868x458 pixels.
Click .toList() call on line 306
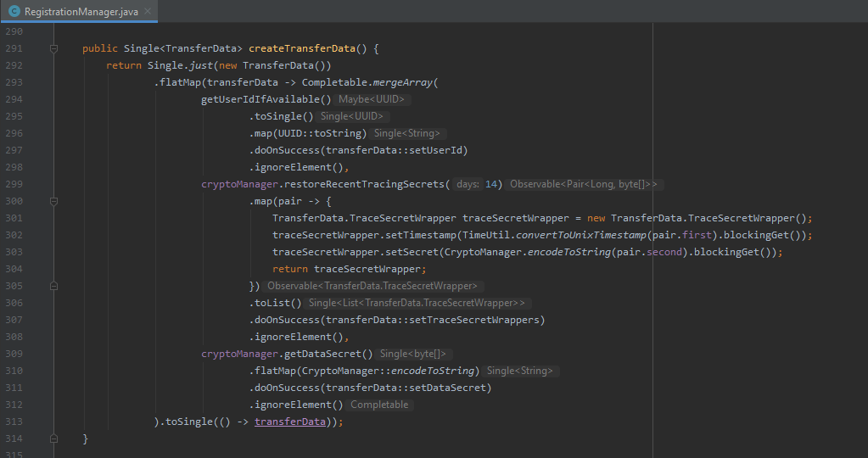click(x=275, y=303)
